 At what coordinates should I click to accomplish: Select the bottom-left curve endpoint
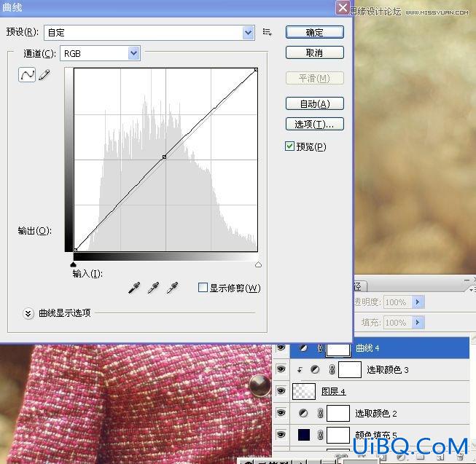pyautogui.click(x=76, y=250)
